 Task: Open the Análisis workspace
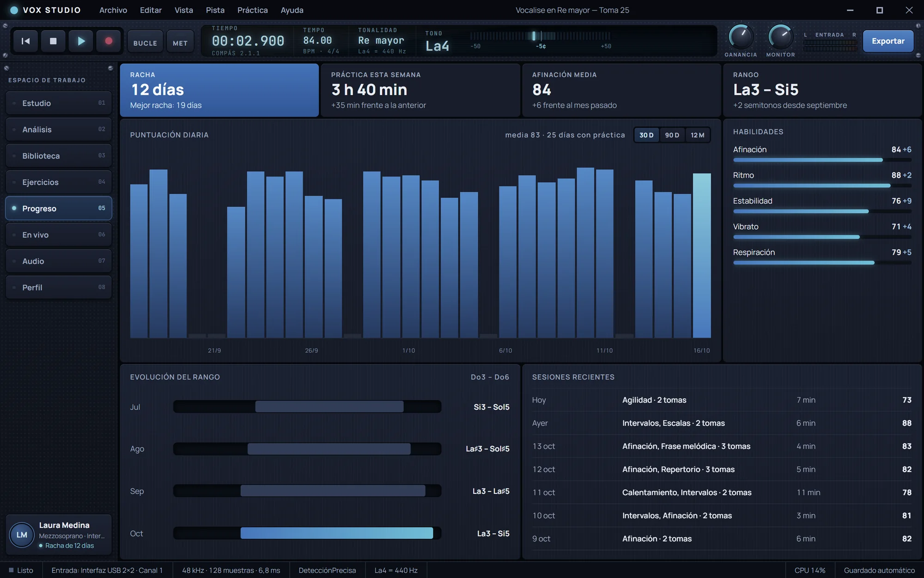coord(59,129)
